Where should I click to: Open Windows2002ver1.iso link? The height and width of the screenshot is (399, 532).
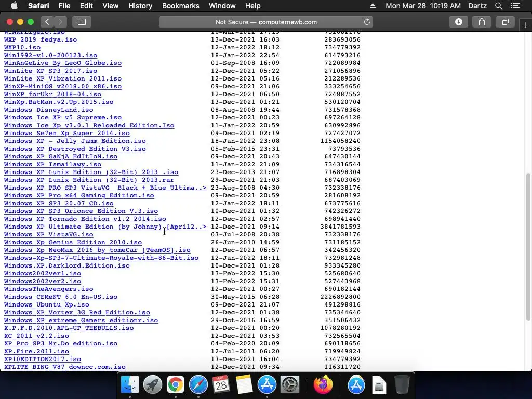(x=43, y=274)
